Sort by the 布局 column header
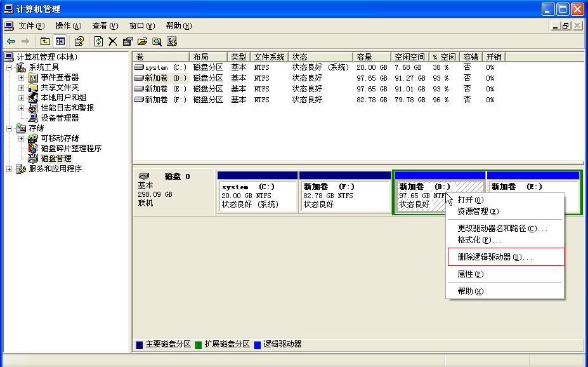 tap(209, 57)
